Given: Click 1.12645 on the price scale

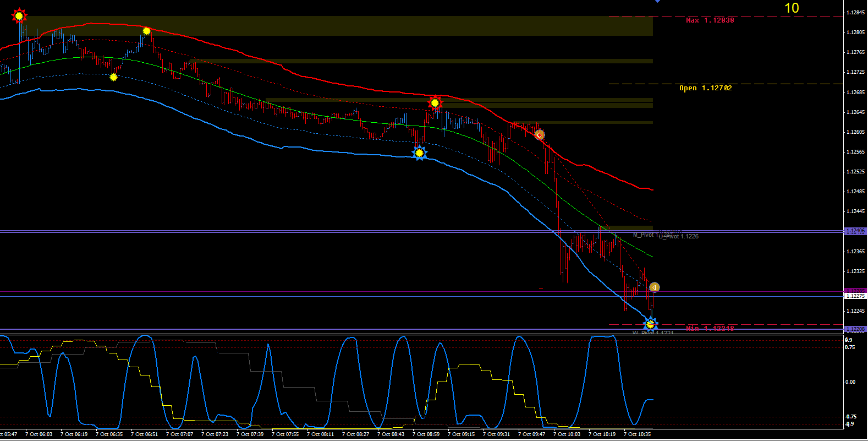Looking at the screenshot, I should (855, 112).
